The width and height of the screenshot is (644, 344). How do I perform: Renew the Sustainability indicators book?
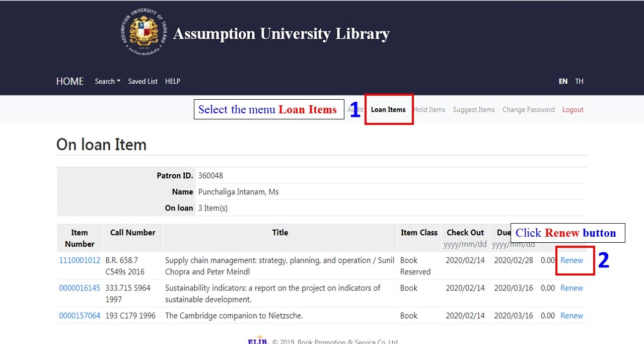(x=571, y=288)
